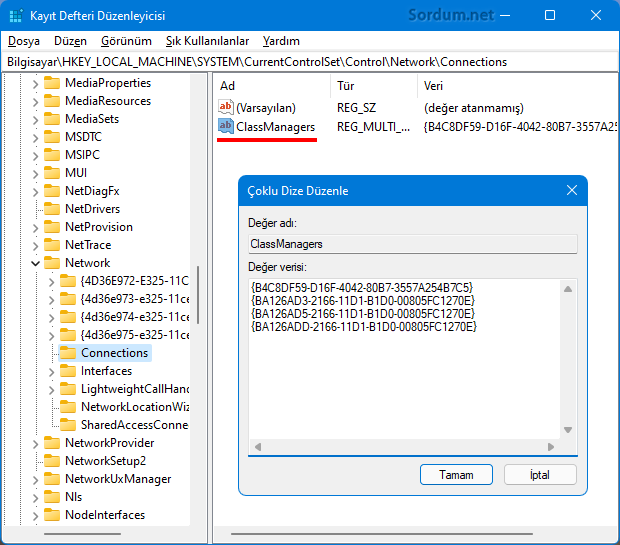Click the MediaSets folder icon
Viewport: 620px width, 545px height.
[x=52, y=119]
